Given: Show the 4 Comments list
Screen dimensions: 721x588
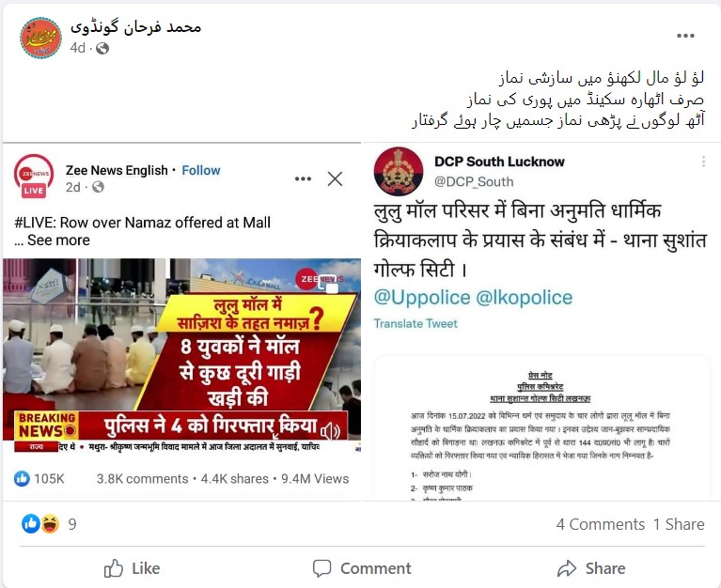Looking at the screenshot, I should 600,524.
